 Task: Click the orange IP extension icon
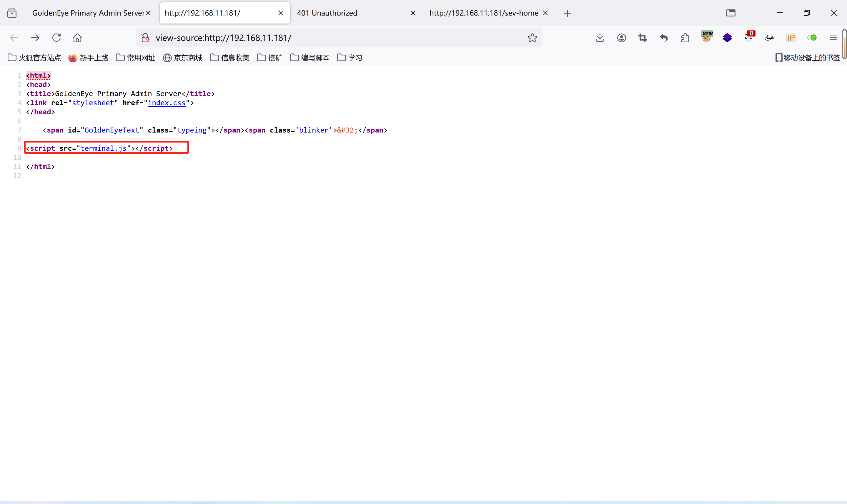pos(791,38)
